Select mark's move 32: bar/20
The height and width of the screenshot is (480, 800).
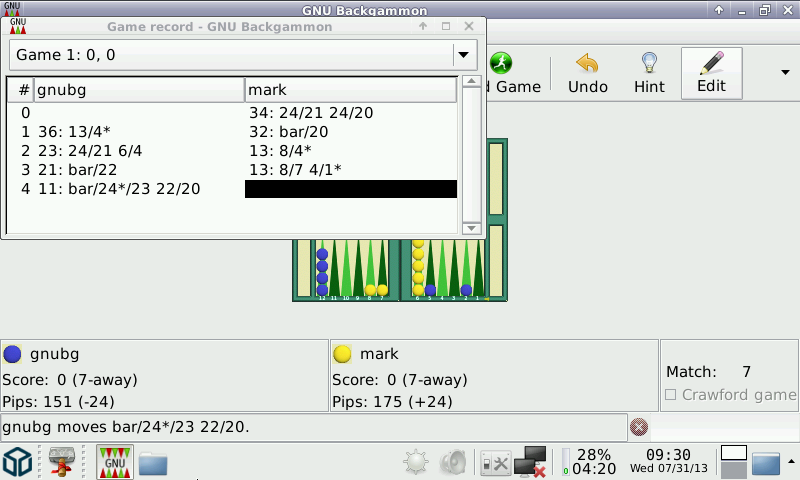coord(288,132)
